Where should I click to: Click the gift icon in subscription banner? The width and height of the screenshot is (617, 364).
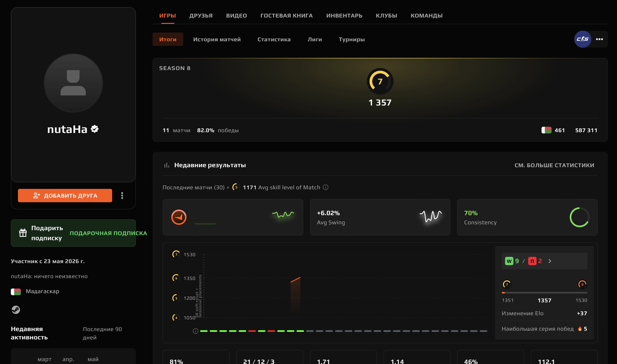[x=23, y=233]
